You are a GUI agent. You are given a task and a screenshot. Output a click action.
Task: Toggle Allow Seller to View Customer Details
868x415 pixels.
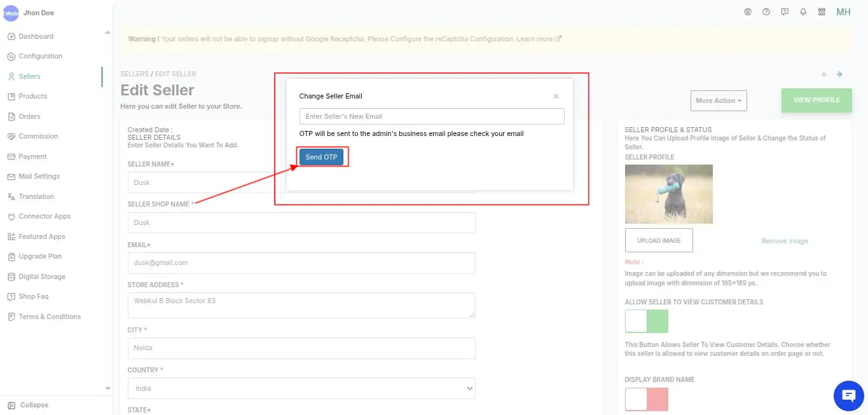point(647,321)
